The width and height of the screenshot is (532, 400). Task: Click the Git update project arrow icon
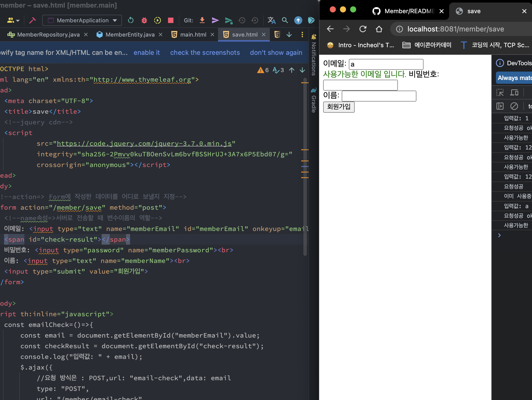(x=202, y=20)
